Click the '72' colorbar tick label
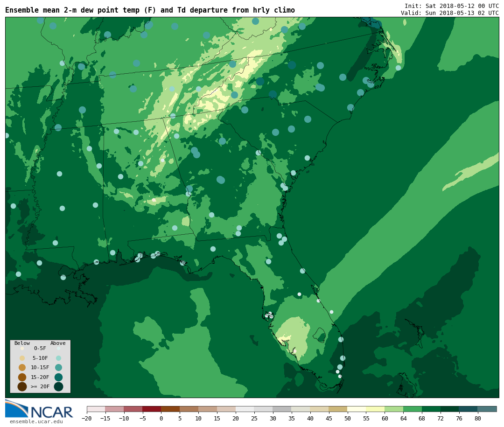Viewport: 504px width, 427px height. click(441, 418)
